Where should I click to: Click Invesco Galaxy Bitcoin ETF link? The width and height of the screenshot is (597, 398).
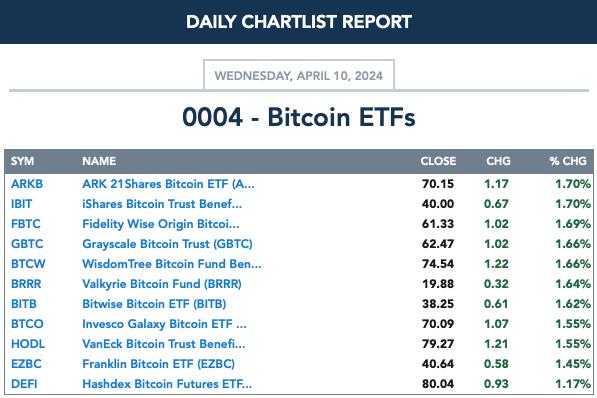(164, 324)
